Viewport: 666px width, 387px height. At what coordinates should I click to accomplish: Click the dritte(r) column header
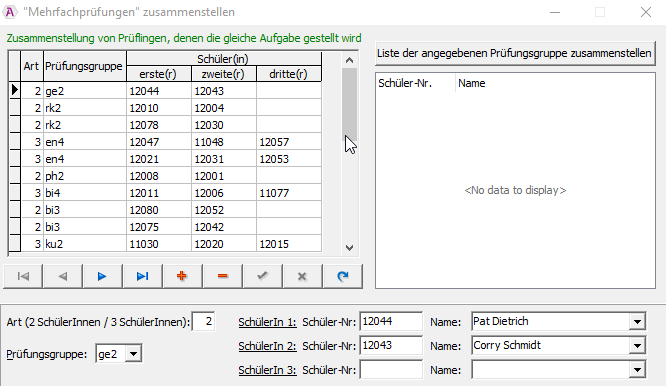click(289, 74)
